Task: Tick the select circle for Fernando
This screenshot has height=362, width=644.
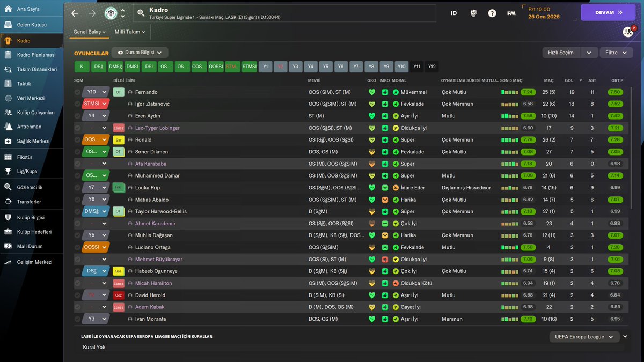Action: click(78, 92)
